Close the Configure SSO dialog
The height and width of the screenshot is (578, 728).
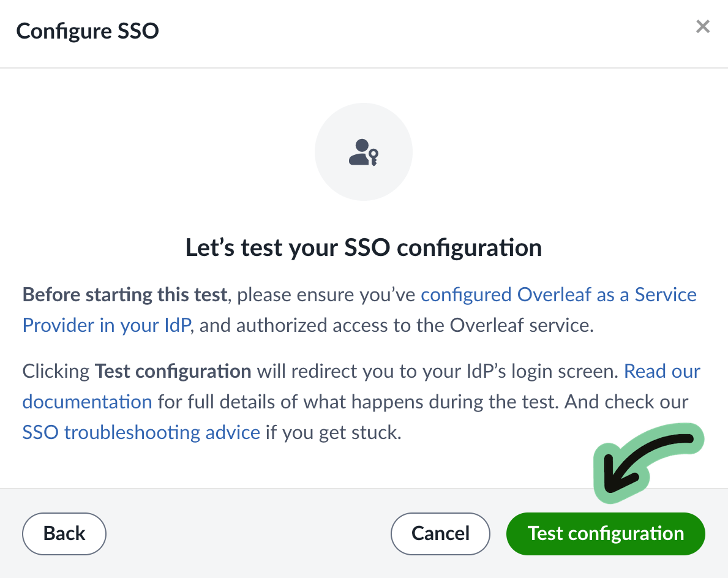(703, 27)
